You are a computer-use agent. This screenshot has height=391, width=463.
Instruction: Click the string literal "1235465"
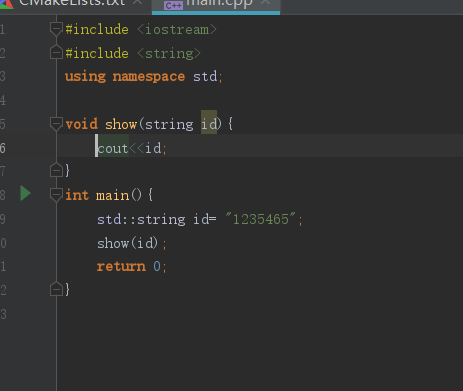point(260,219)
